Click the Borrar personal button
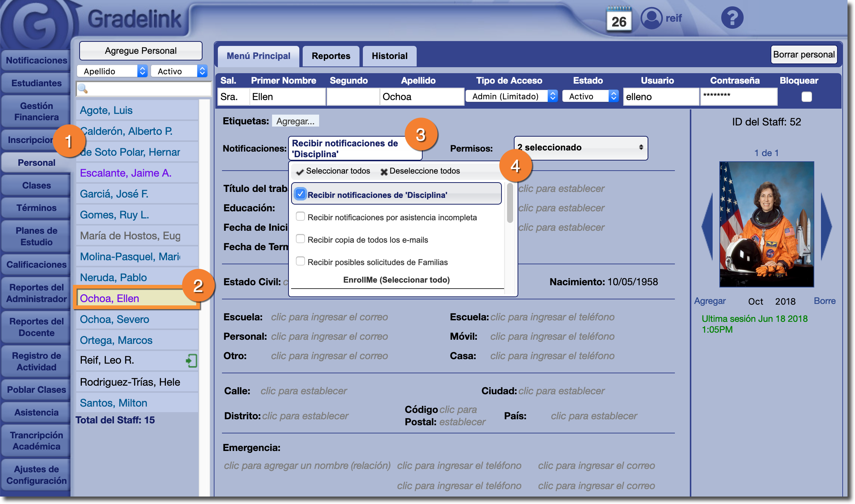The height and width of the screenshot is (504, 855). (x=803, y=55)
